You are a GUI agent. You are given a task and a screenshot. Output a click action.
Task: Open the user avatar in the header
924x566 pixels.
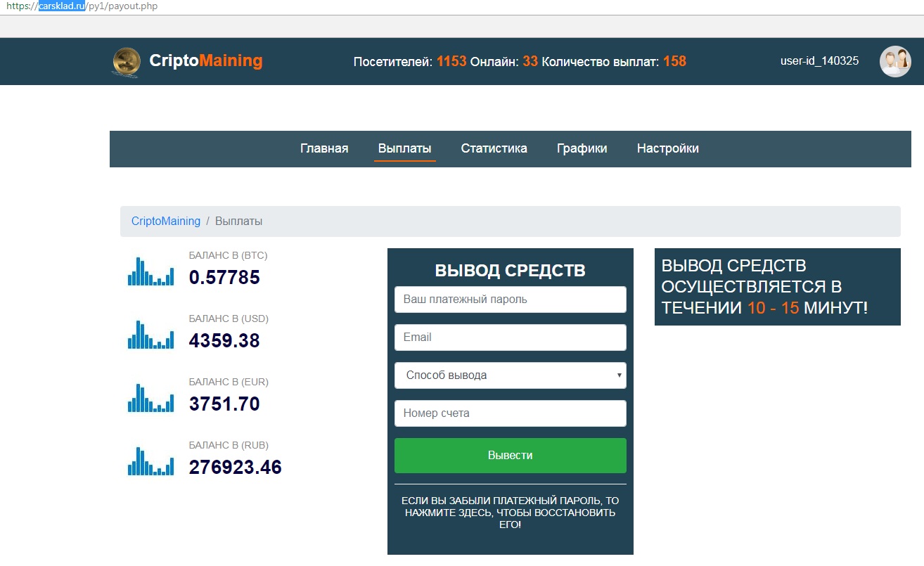point(895,61)
